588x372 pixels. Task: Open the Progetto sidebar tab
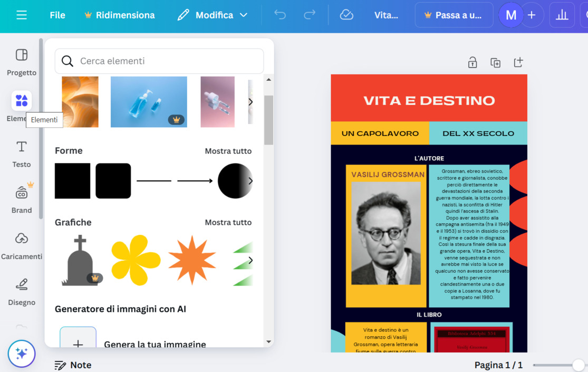coord(22,62)
